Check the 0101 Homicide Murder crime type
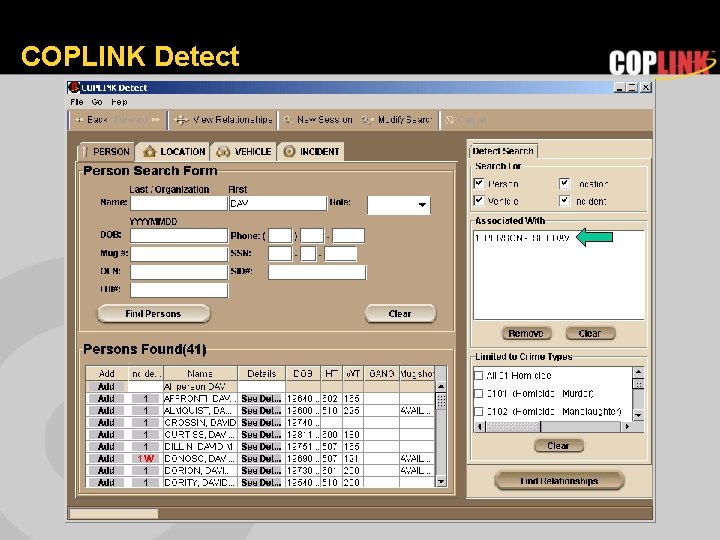 point(478,394)
